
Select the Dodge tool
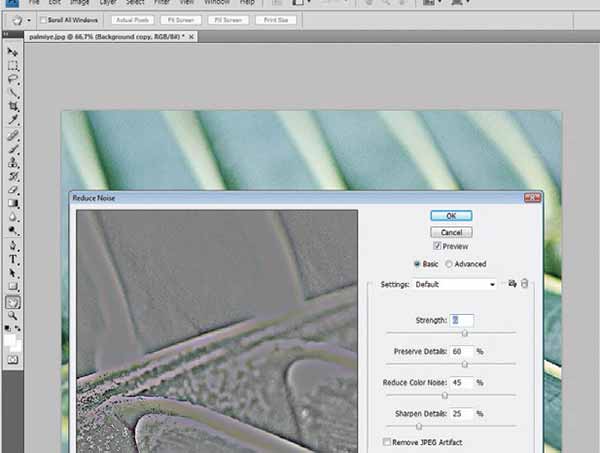13,230
